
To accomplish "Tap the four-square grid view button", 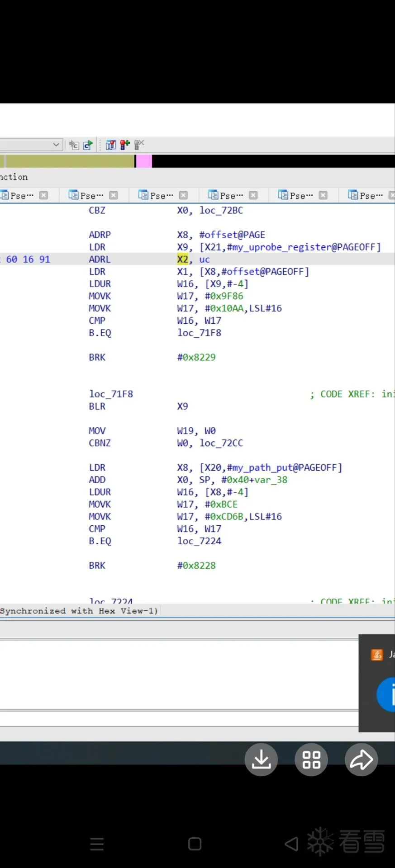I will tap(311, 759).
